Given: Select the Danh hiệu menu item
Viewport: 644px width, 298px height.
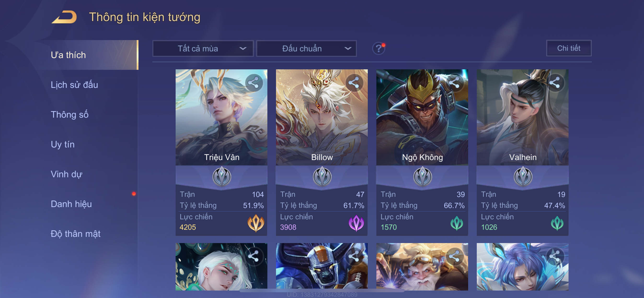Looking at the screenshot, I should 71,204.
